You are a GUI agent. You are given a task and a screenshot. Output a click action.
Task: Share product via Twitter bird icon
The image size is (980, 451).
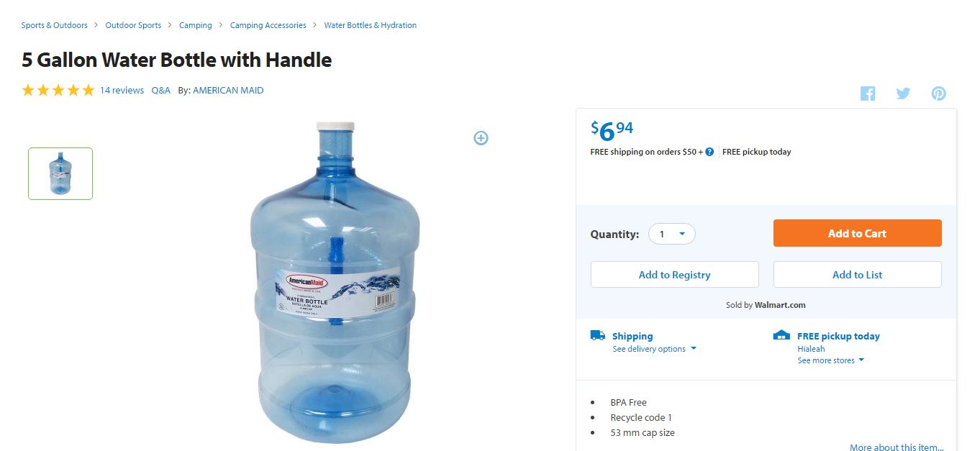tap(903, 94)
